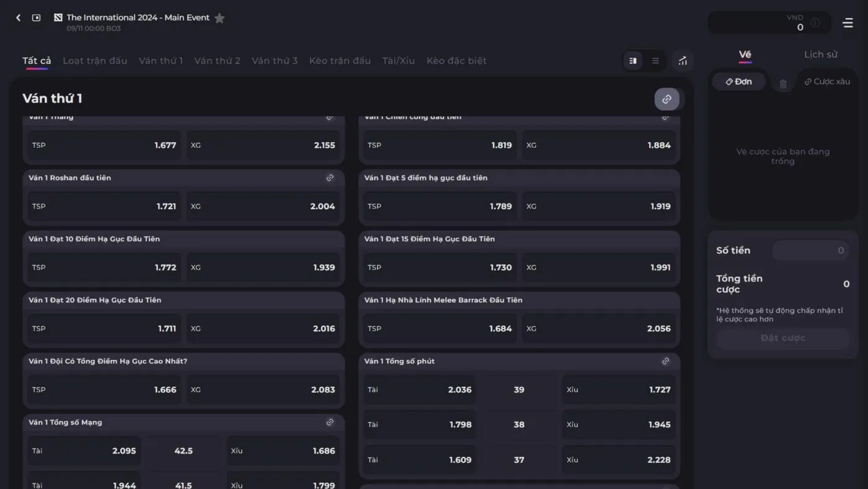Open the hamburger menu in top-right corner

848,22
